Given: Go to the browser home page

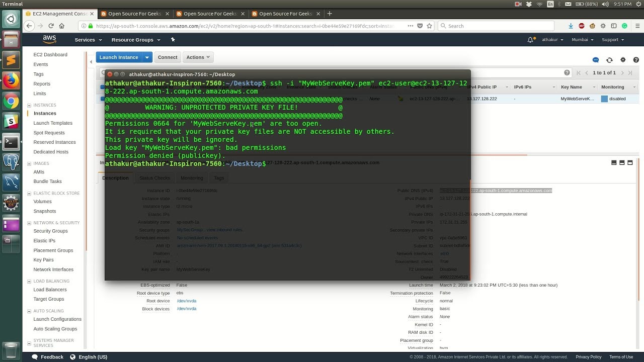Looking at the screenshot, I should point(61,26).
